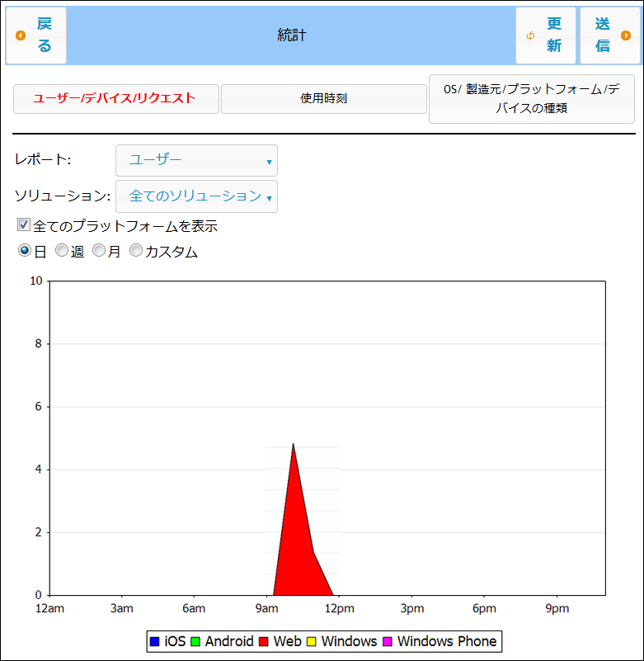Click the yellow Windows legend swatch
The image size is (644, 661).
pos(311,642)
